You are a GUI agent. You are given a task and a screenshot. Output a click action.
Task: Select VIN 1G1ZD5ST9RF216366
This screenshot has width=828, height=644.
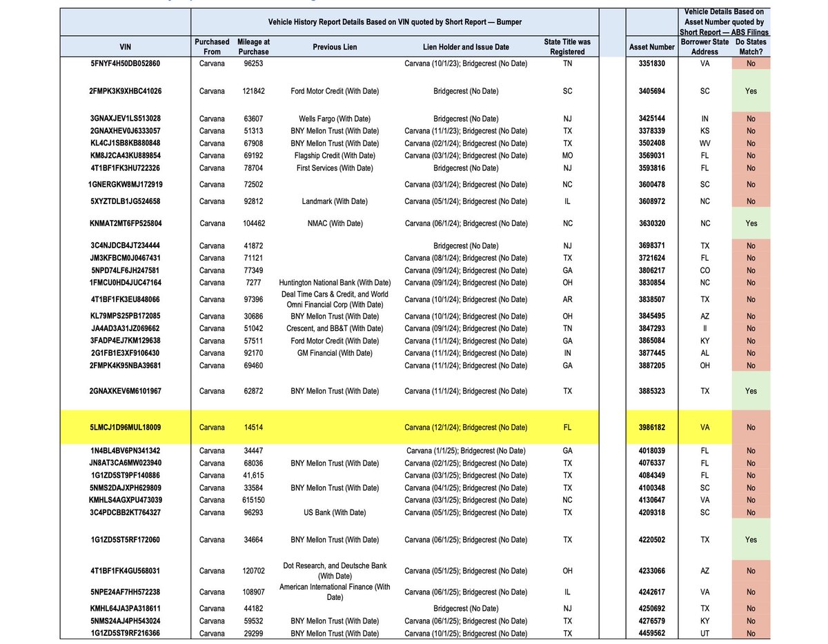pyautogui.click(x=126, y=633)
